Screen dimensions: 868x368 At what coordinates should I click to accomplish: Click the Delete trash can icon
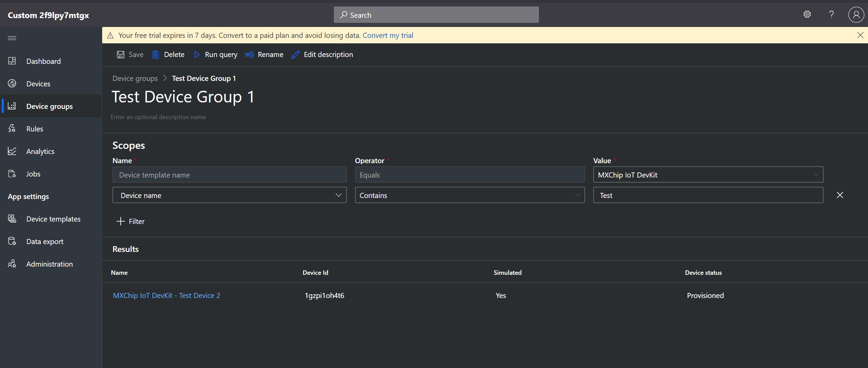[x=155, y=55]
